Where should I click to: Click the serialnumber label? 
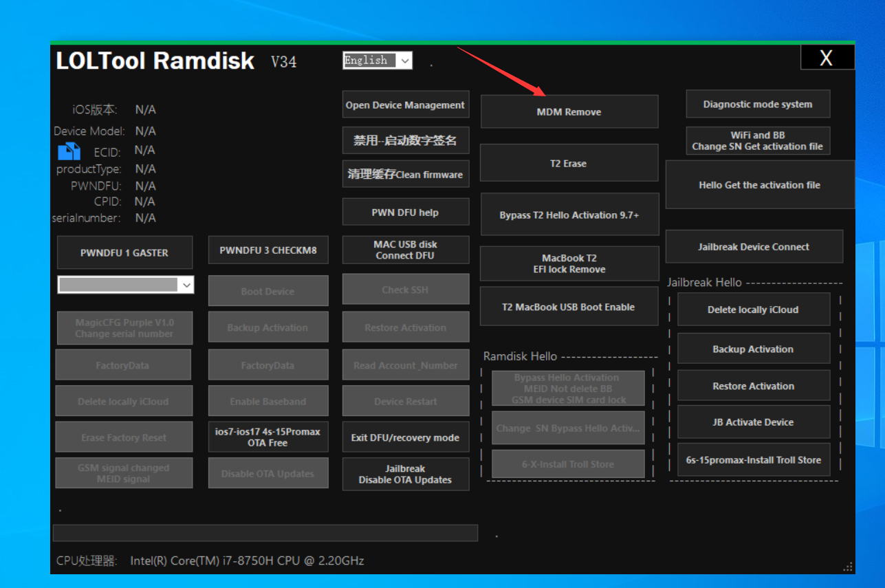pyautogui.click(x=86, y=218)
